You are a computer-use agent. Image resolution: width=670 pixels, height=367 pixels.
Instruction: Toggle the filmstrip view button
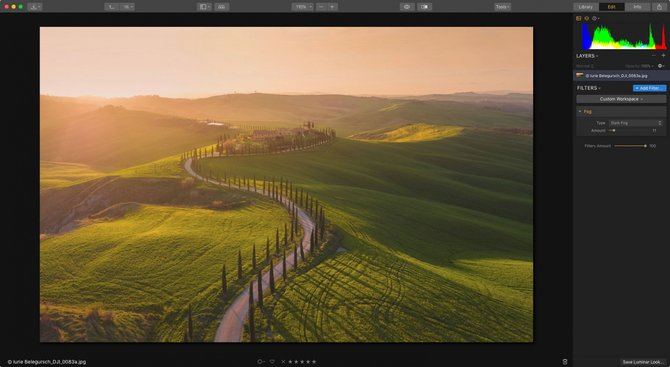pos(222,7)
